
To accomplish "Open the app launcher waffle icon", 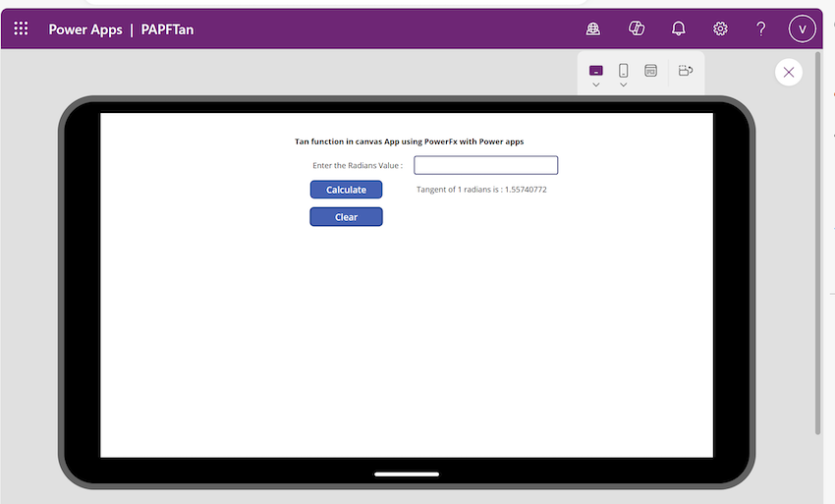I will (21, 28).
